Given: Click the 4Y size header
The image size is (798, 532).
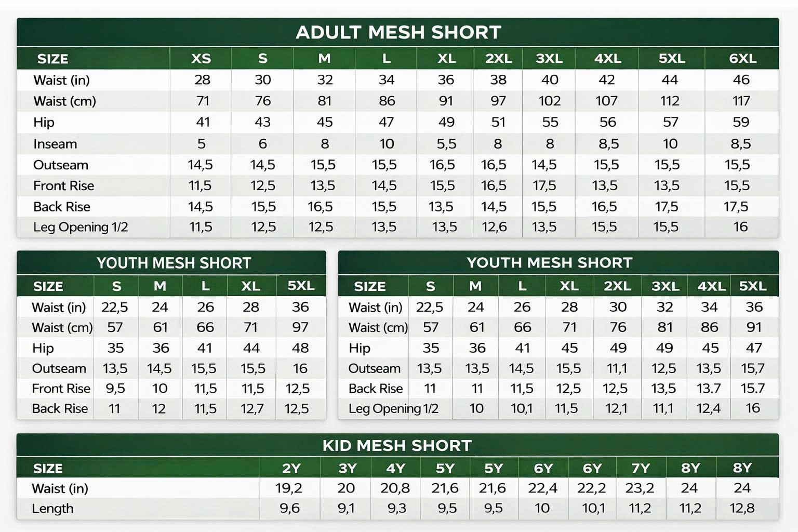Looking at the screenshot, I should point(395,469).
